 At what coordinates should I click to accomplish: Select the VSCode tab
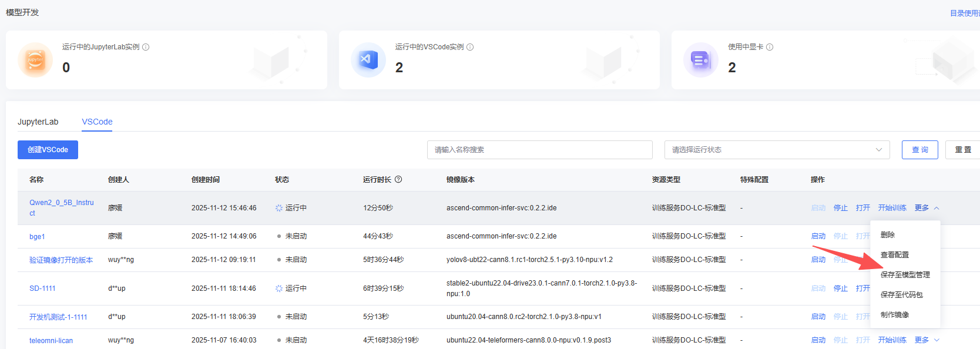click(97, 122)
